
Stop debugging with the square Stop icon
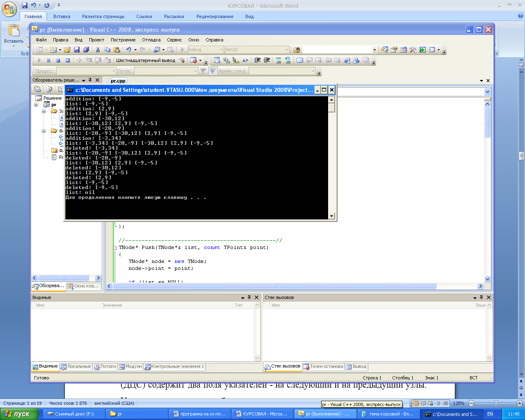tap(58, 60)
